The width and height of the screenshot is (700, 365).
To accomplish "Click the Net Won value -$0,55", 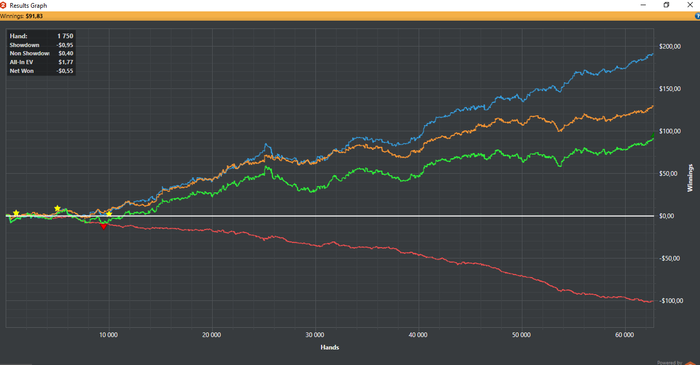I will (x=65, y=71).
